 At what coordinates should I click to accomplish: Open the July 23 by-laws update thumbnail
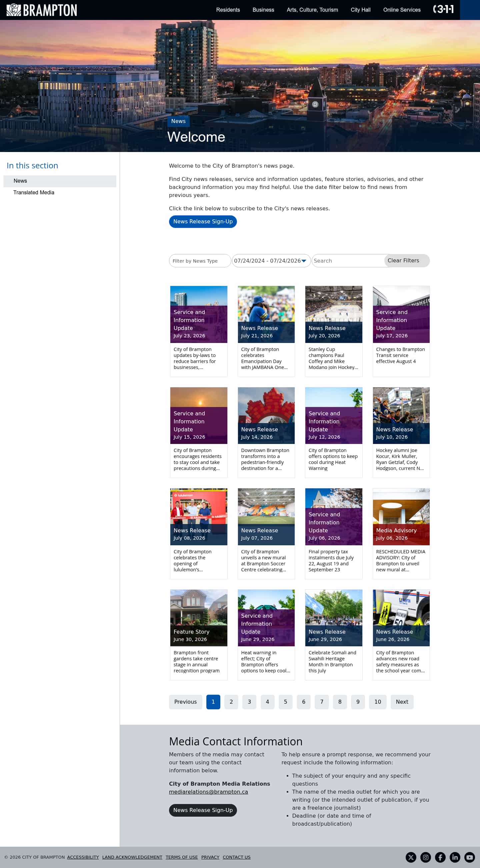tap(199, 314)
